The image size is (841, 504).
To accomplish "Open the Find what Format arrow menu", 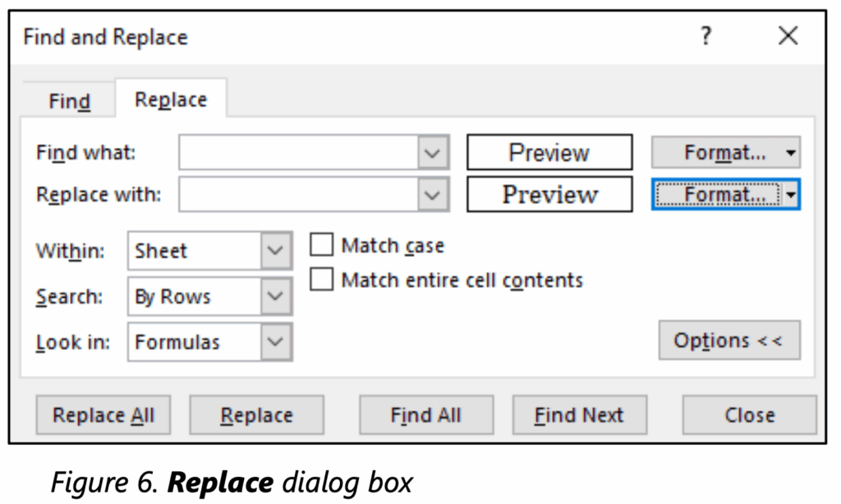I will (x=790, y=153).
